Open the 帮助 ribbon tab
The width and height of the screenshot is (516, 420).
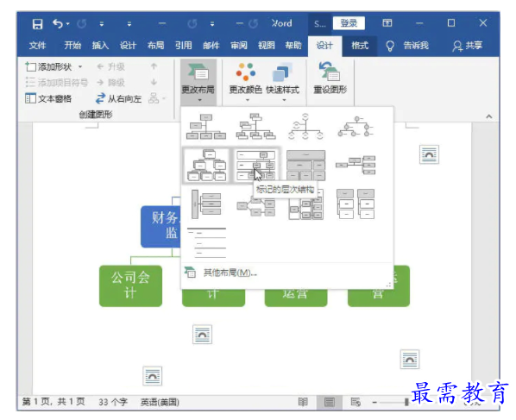pos(293,45)
